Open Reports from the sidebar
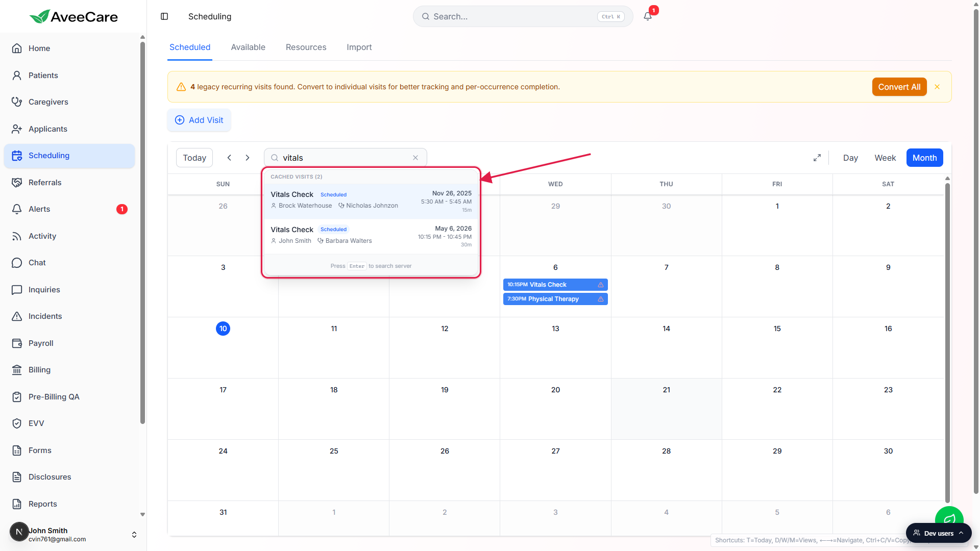 click(69, 504)
